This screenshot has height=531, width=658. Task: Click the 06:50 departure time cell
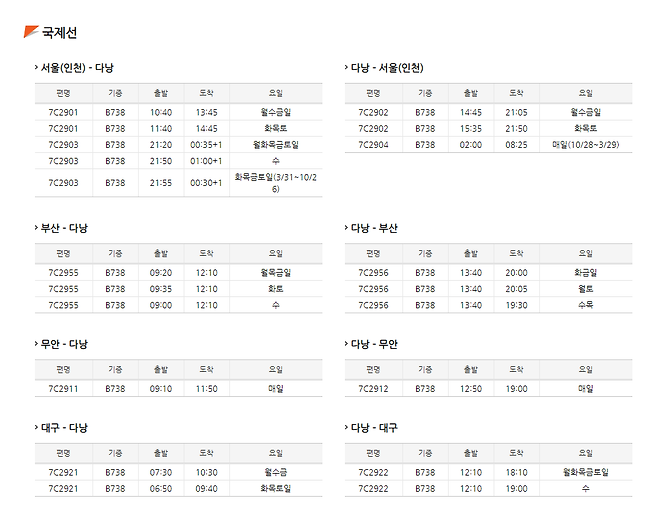pyautogui.click(x=160, y=488)
